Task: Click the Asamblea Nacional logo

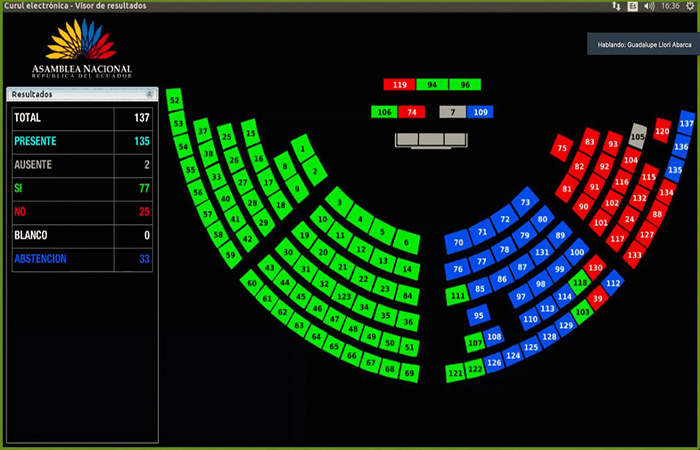Action: (82, 48)
